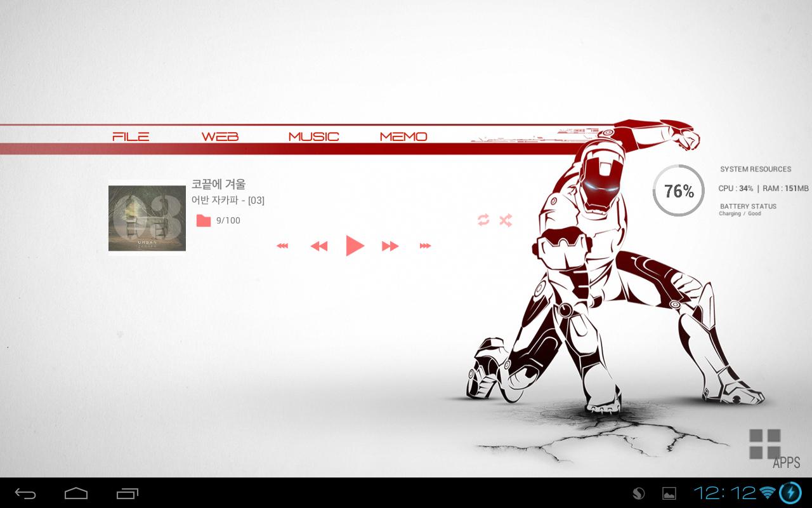Tap the Android Back button

point(25,493)
